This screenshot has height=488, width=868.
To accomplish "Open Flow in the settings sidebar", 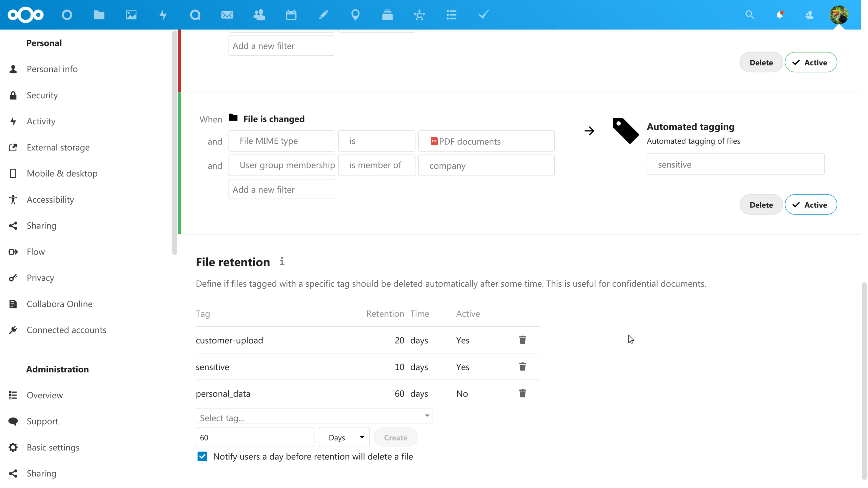I will 36,252.
